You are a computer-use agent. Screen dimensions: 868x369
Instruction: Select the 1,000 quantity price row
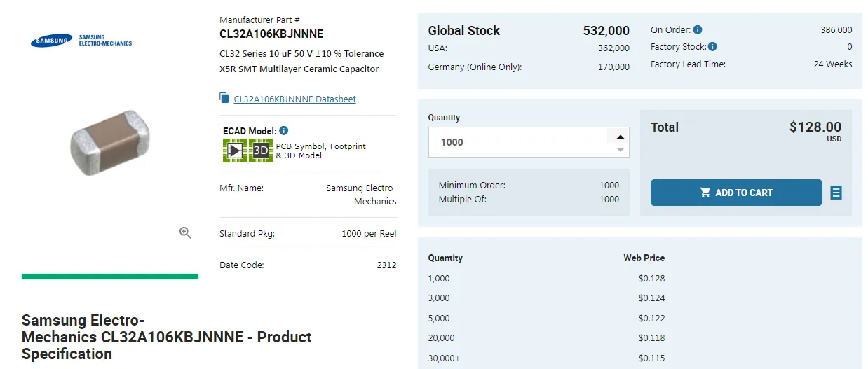546,279
